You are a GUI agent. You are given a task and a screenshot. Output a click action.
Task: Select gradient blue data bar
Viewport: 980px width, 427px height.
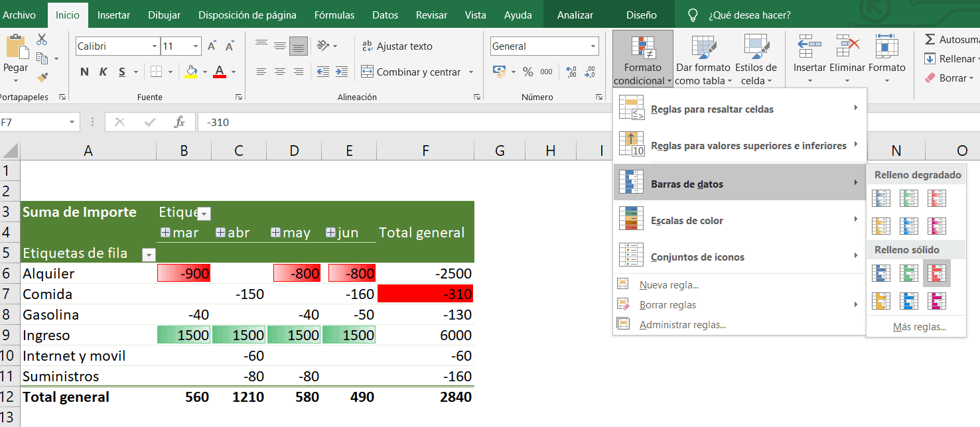881,198
